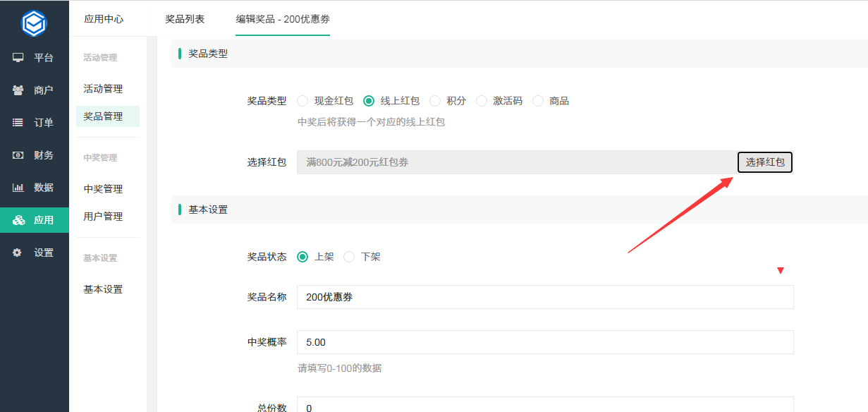Screen dimensions: 868x412
Task: Click the bar chart icon beside 数据
Action: pyautogui.click(x=18, y=188)
